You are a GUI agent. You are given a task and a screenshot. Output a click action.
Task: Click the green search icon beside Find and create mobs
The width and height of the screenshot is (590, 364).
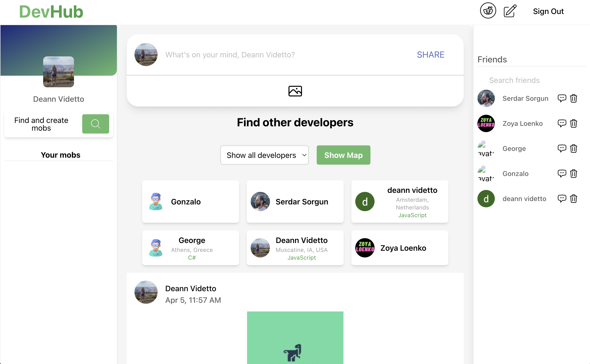click(x=95, y=124)
